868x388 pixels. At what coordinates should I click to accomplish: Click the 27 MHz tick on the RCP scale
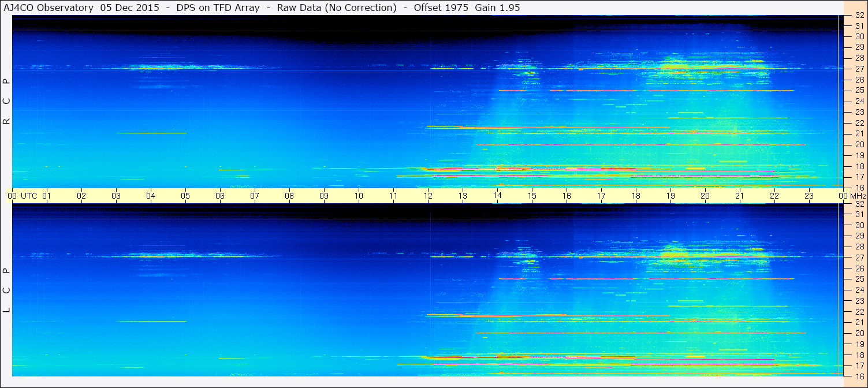[x=859, y=69]
